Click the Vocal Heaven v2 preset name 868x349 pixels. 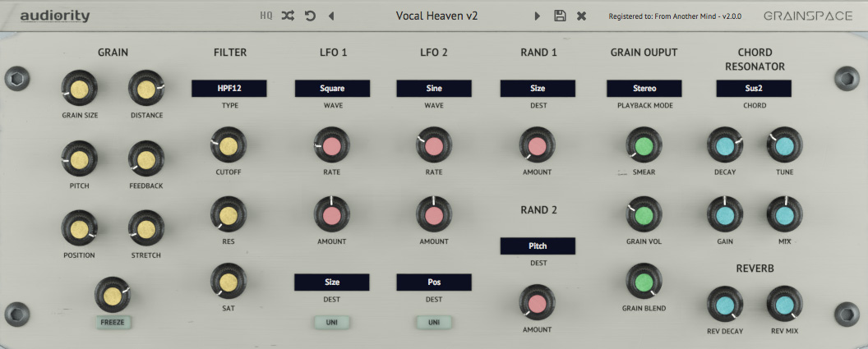coord(436,16)
